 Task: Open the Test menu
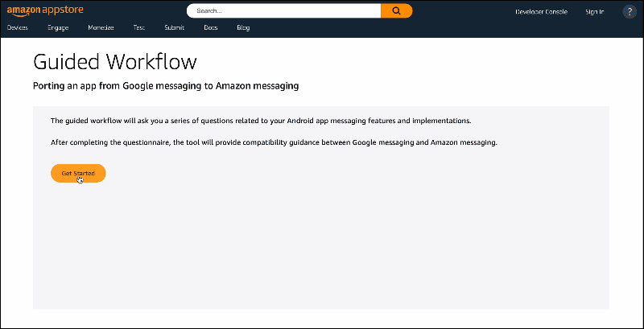pos(139,27)
